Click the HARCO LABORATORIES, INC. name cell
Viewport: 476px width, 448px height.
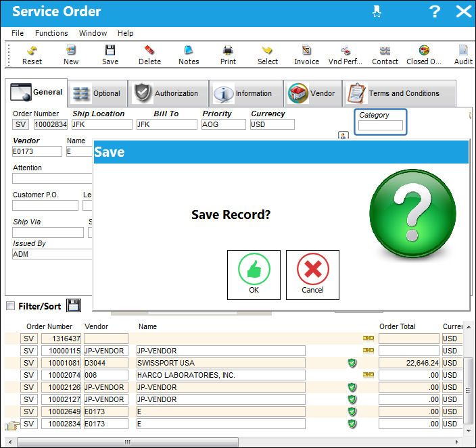click(220, 375)
